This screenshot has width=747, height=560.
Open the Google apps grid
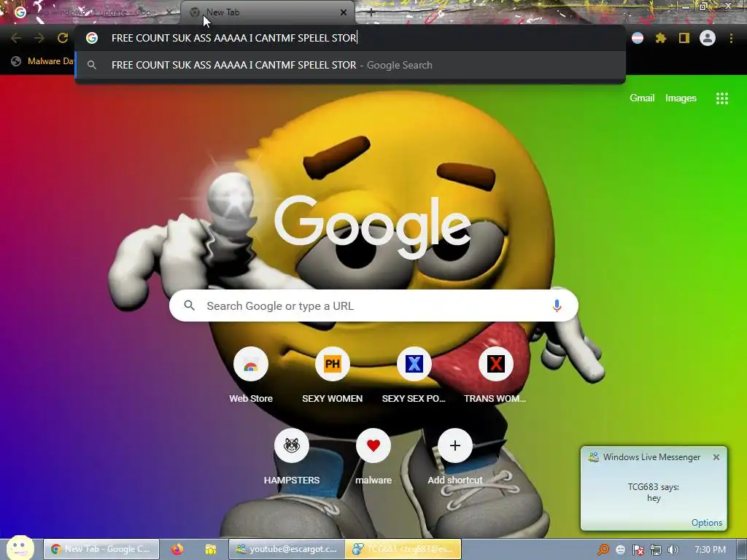tap(721, 98)
